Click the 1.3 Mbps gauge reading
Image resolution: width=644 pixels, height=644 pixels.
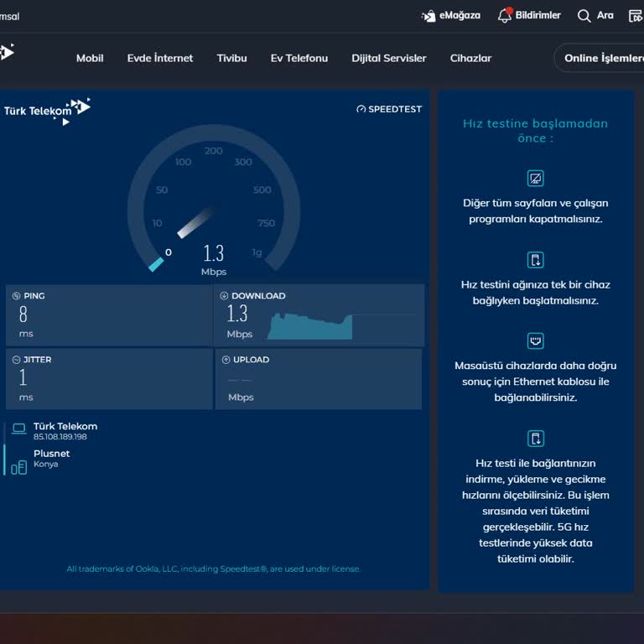click(214, 259)
